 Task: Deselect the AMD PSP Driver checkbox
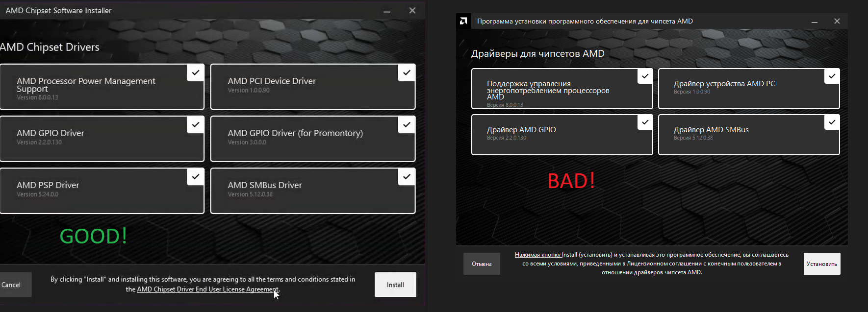tap(195, 176)
